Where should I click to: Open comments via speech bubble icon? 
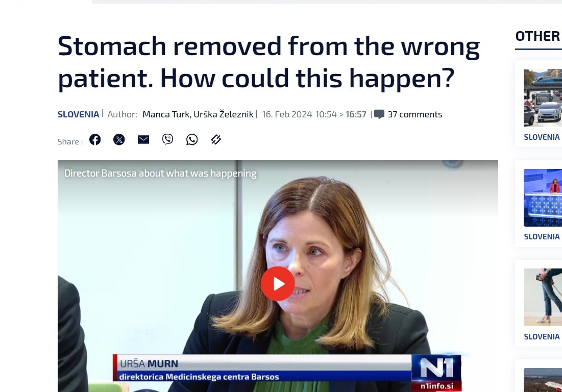click(379, 114)
